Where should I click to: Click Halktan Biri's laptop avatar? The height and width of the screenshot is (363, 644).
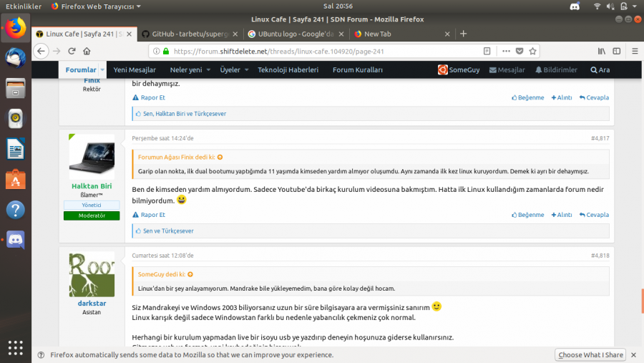(x=92, y=157)
